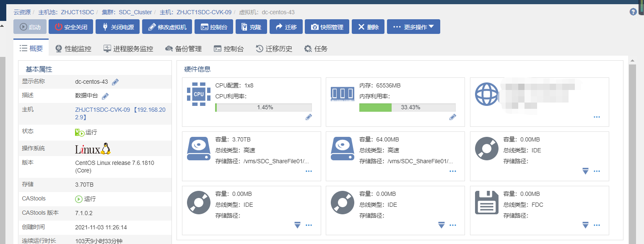Open more options on the 3.70TB disk
The image size is (644, 244).
click(309, 171)
